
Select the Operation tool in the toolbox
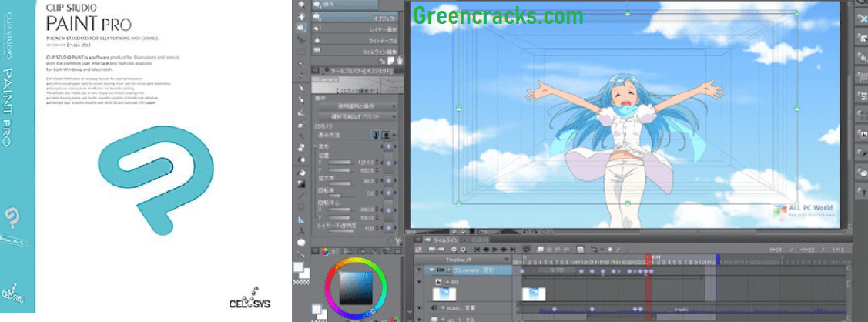(x=301, y=28)
